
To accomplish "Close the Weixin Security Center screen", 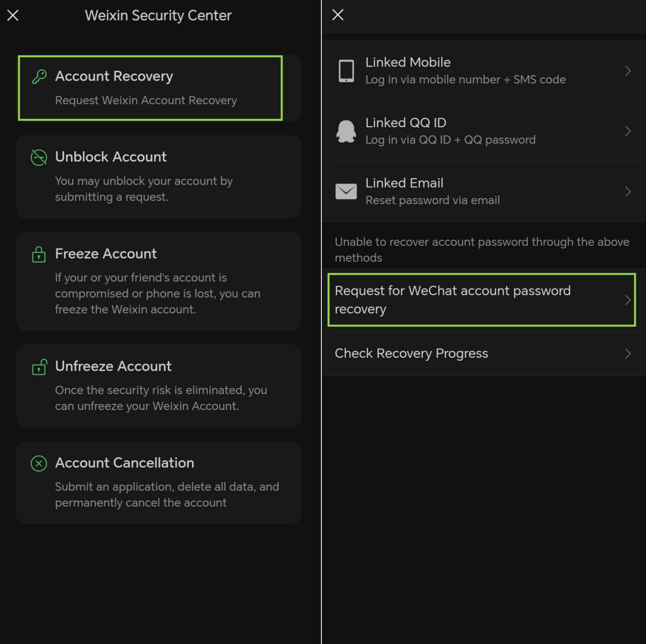I will [13, 15].
